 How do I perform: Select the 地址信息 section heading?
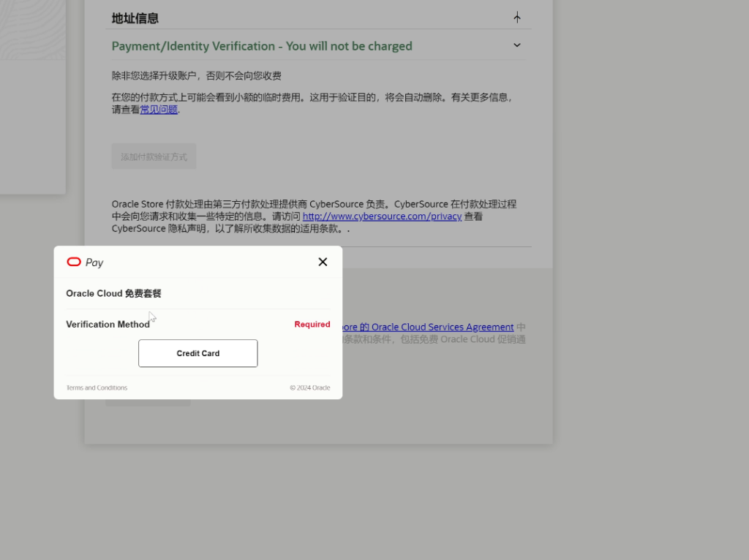coord(135,18)
